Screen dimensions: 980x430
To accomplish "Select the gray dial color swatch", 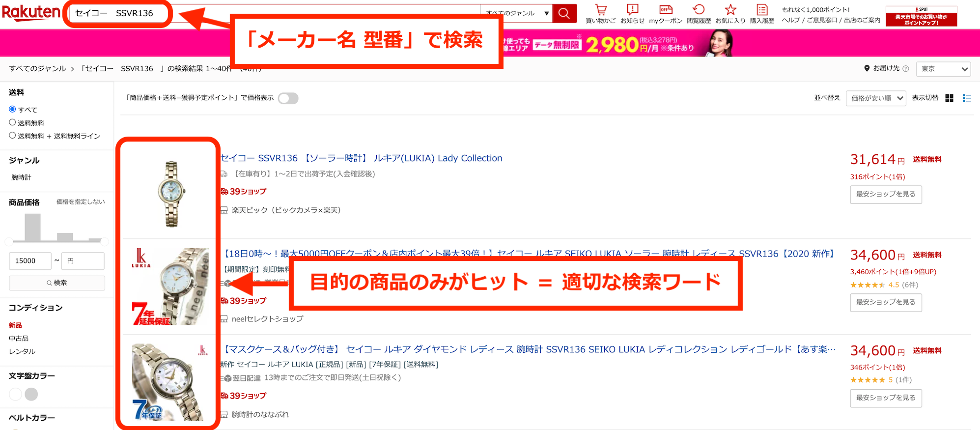I will [31, 394].
